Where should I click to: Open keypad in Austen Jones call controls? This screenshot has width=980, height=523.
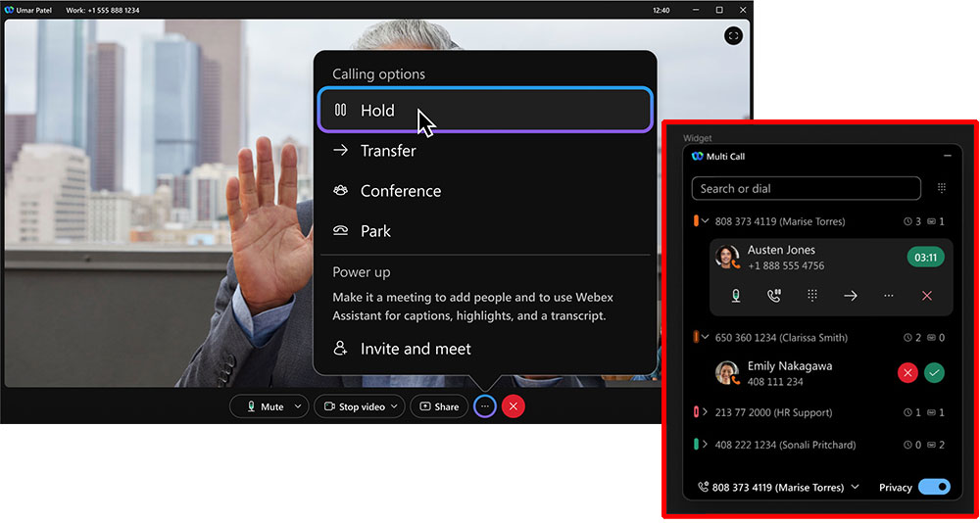812,296
